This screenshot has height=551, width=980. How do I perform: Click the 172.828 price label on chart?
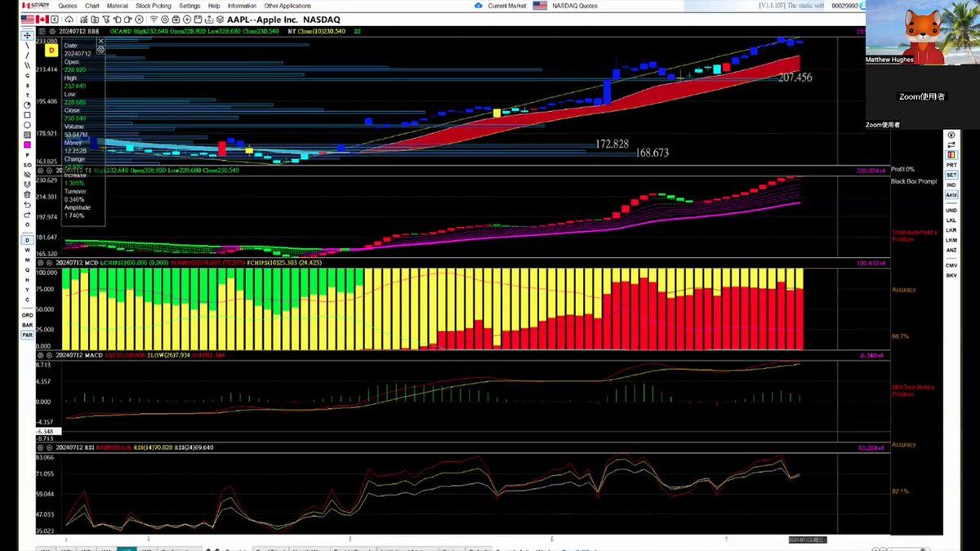pos(612,144)
